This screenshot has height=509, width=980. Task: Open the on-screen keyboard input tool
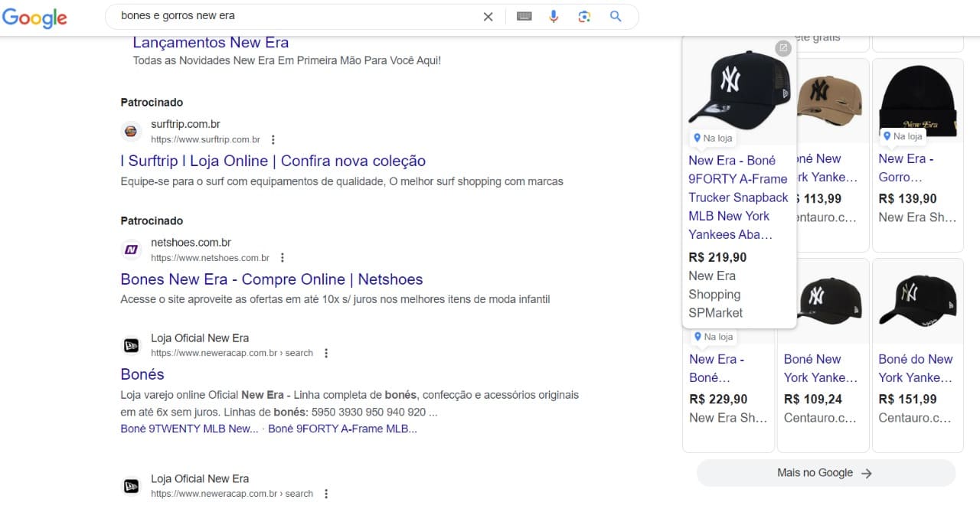(524, 16)
